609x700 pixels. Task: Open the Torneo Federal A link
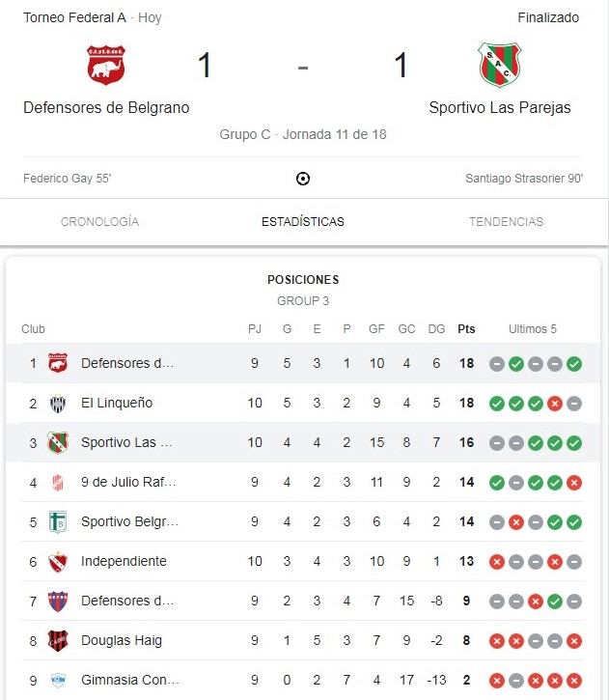coord(75,17)
